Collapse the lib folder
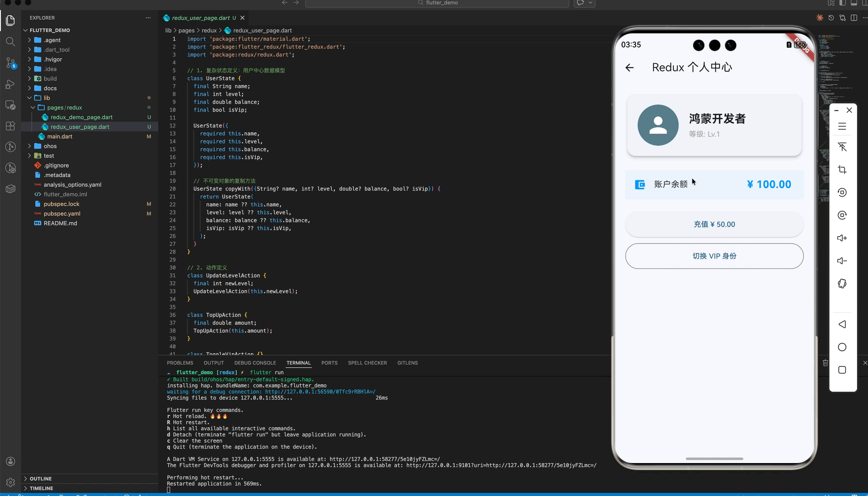 click(x=46, y=98)
